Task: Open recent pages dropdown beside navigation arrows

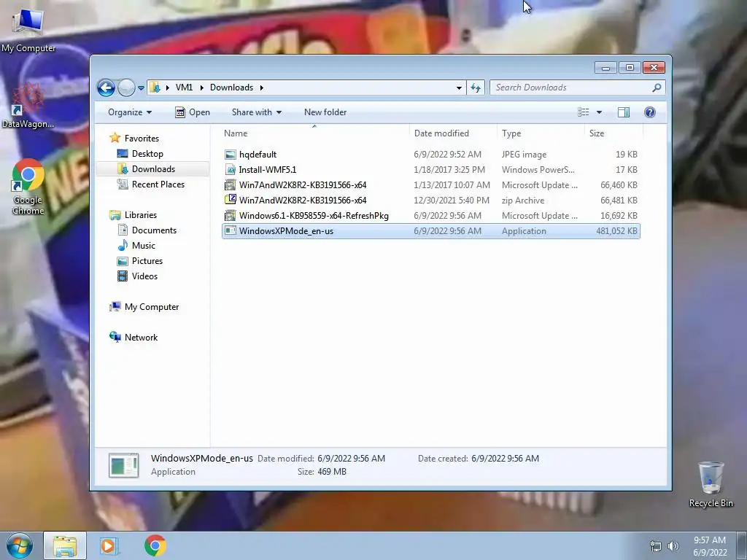Action: 141,88
